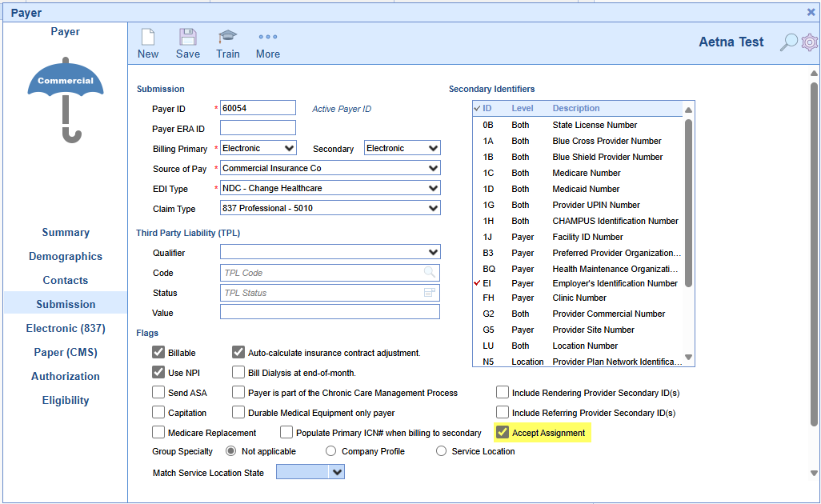
Task: Select the Medicare Number row 1C
Action: point(586,173)
